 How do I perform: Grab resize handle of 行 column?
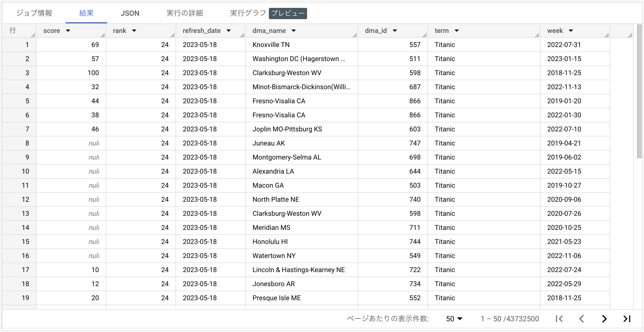point(33,36)
